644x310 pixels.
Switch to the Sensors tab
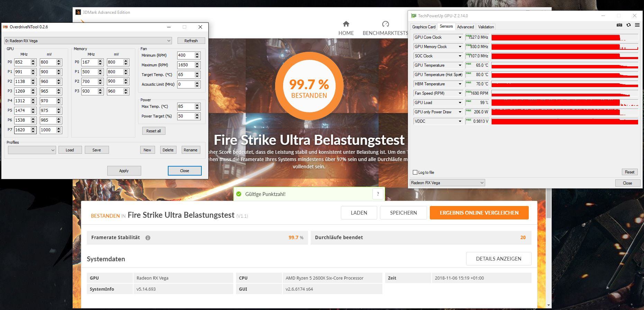point(446,26)
